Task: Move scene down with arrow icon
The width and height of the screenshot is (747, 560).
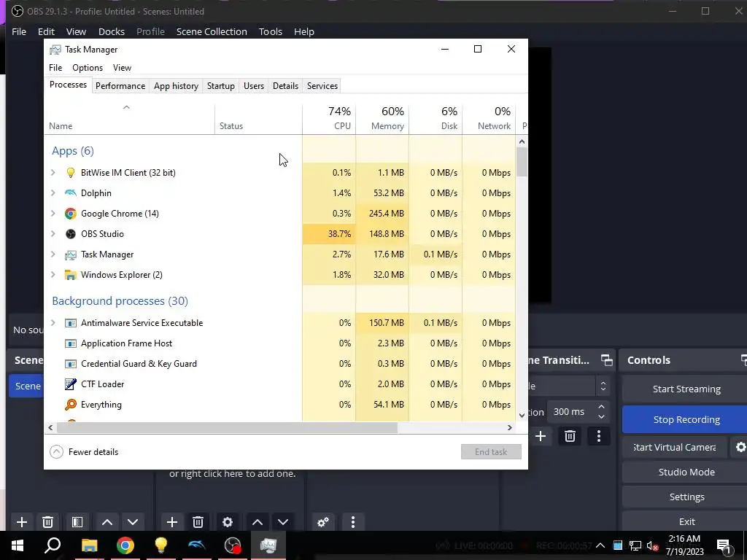Action: pyautogui.click(x=133, y=522)
